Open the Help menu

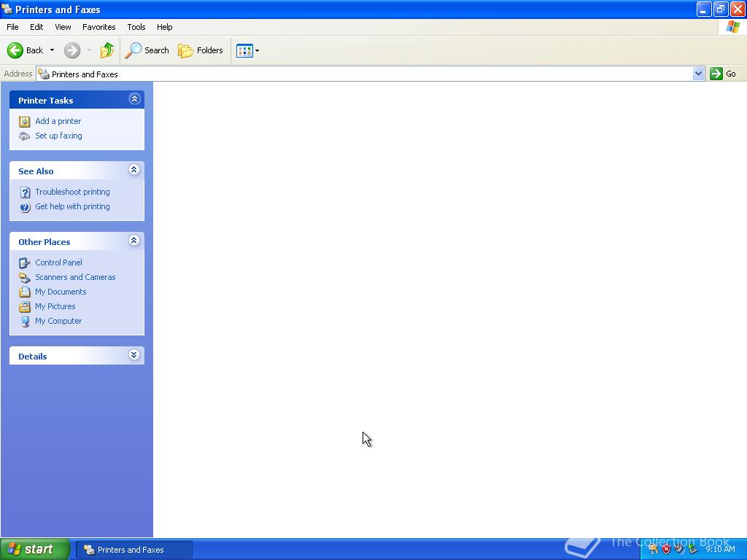pos(164,27)
